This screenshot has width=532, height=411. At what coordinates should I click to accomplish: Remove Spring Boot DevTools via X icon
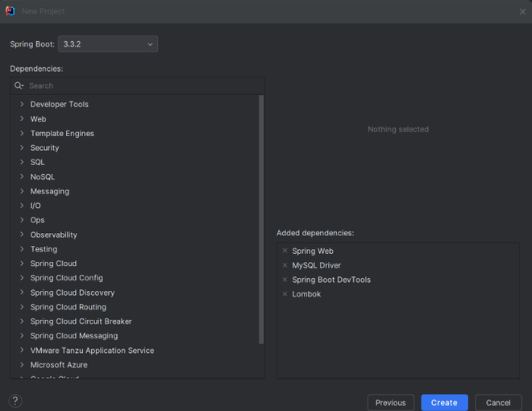(x=285, y=280)
